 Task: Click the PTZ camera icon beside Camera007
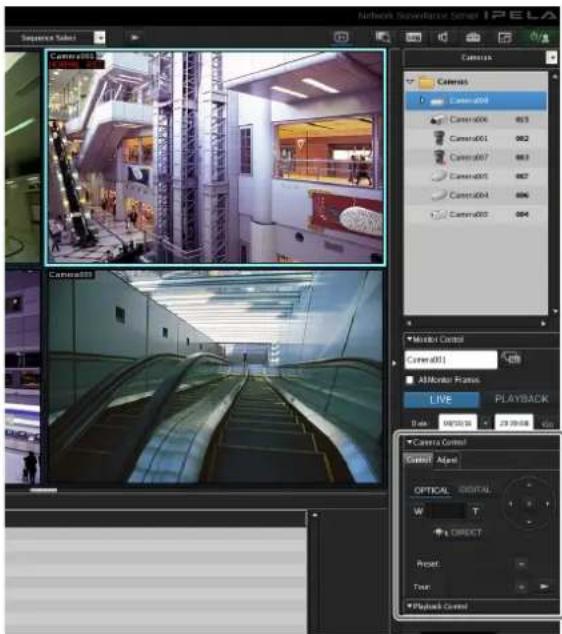pos(439,157)
